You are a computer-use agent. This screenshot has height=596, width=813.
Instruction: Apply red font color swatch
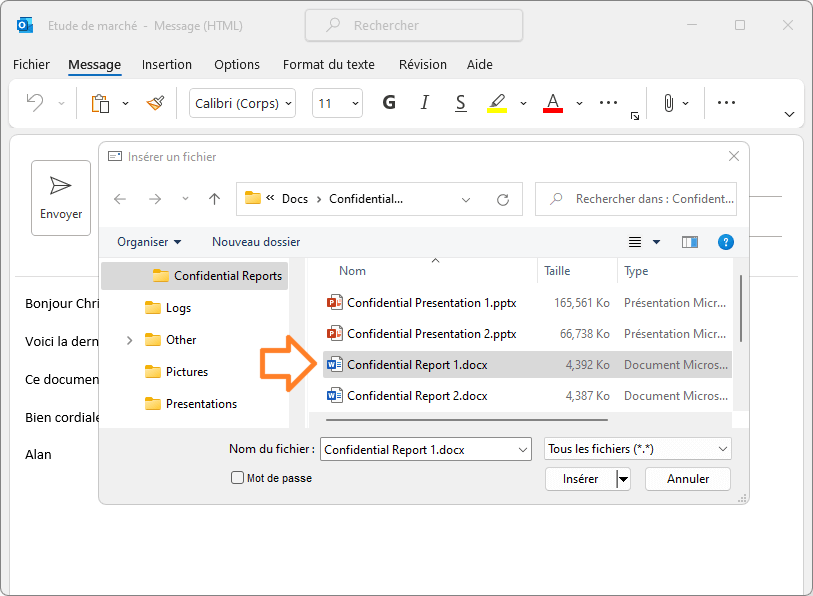tap(552, 103)
